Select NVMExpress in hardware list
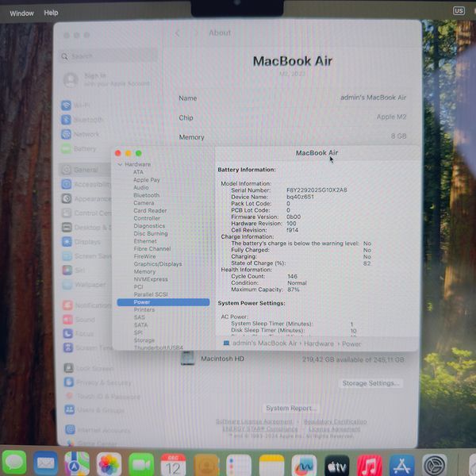The width and height of the screenshot is (476, 476). click(x=151, y=279)
